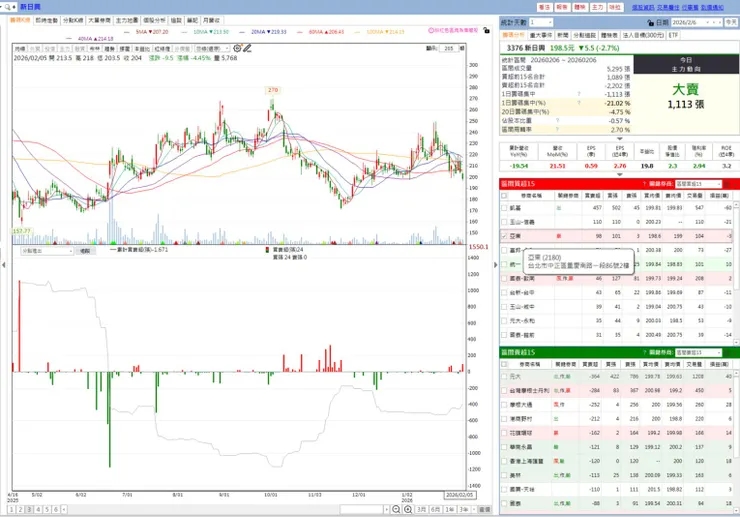740x517 pixels.
Task: Click input box left of zoom icons
Action: (362, 509)
